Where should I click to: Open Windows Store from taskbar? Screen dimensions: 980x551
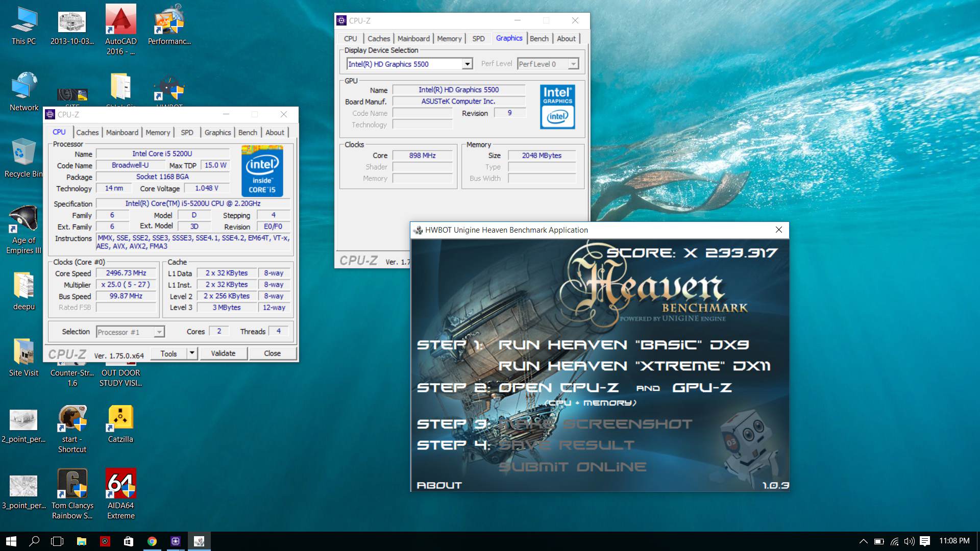(x=129, y=541)
